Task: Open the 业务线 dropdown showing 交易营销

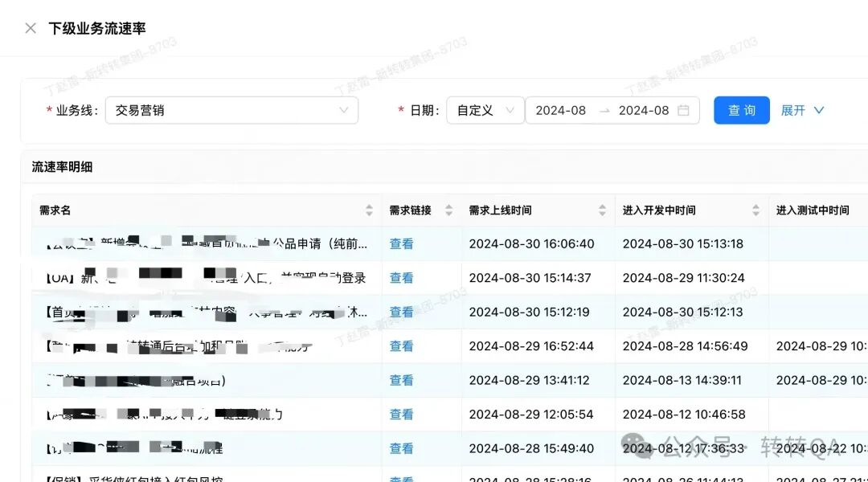Action: (x=232, y=110)
